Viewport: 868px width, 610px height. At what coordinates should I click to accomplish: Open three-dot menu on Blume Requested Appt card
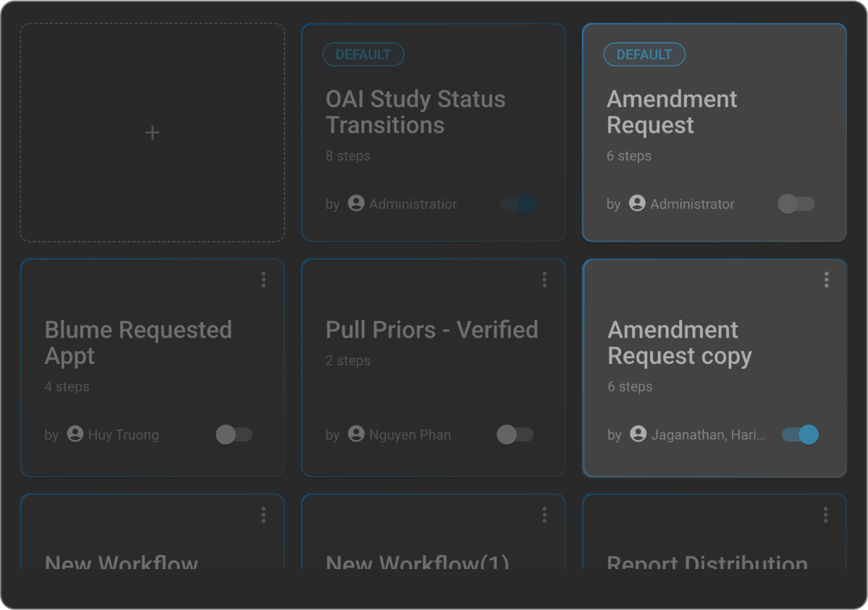(x=263, y=279)
